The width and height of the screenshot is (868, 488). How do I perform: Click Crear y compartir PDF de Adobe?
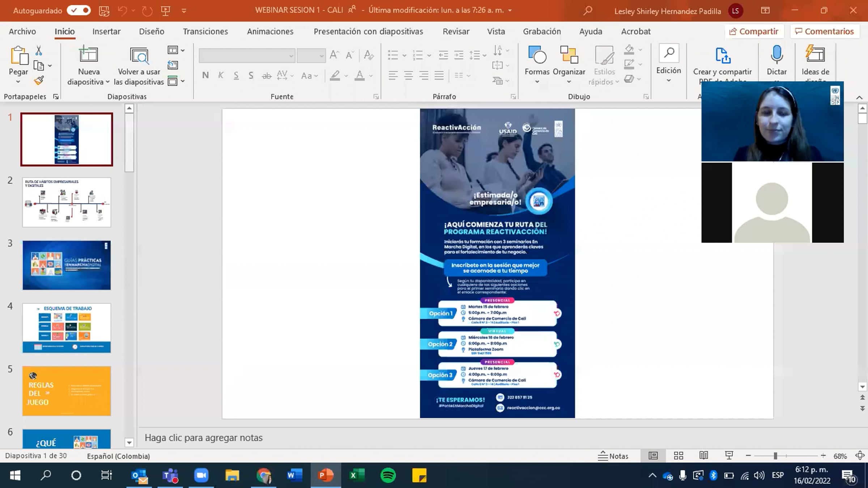(722, 65)
